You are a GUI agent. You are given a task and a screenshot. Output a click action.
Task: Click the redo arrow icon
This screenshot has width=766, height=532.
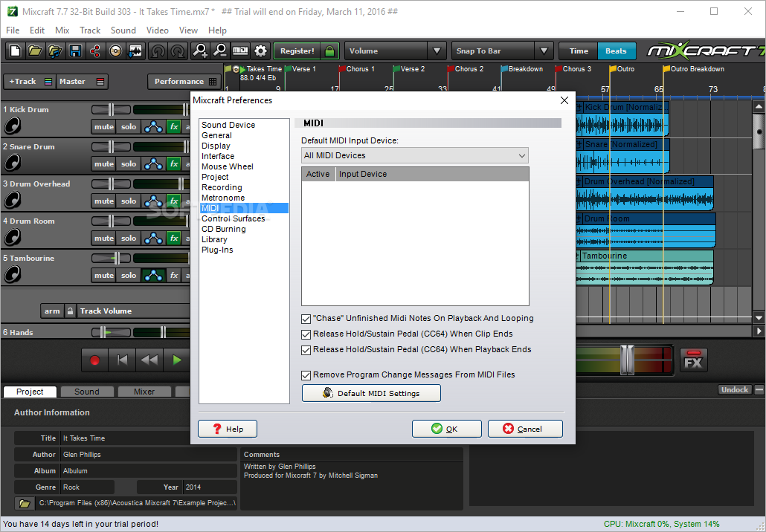178,51
